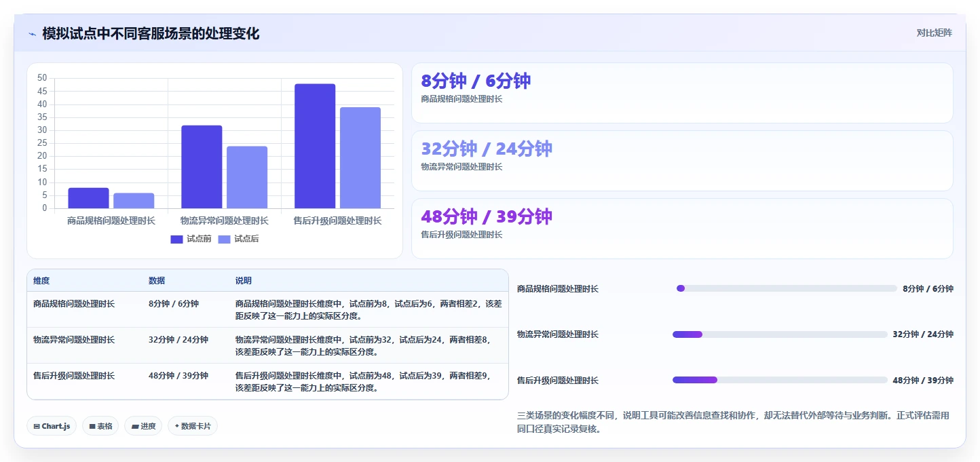The height and width of the screenshot is (462, 980).
Task: Click the header icon beside the title
Action: (x=32, y=34)
